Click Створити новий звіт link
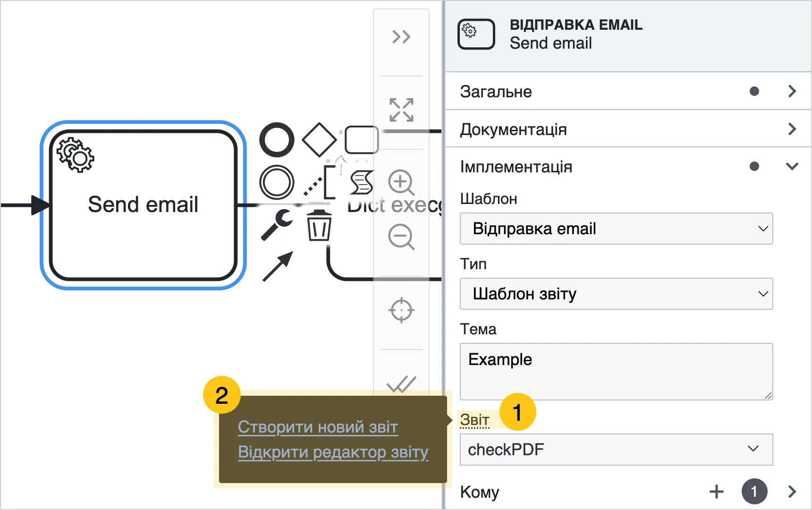Image resolution: width=812 pixels, height=510 pixels. 318,427
